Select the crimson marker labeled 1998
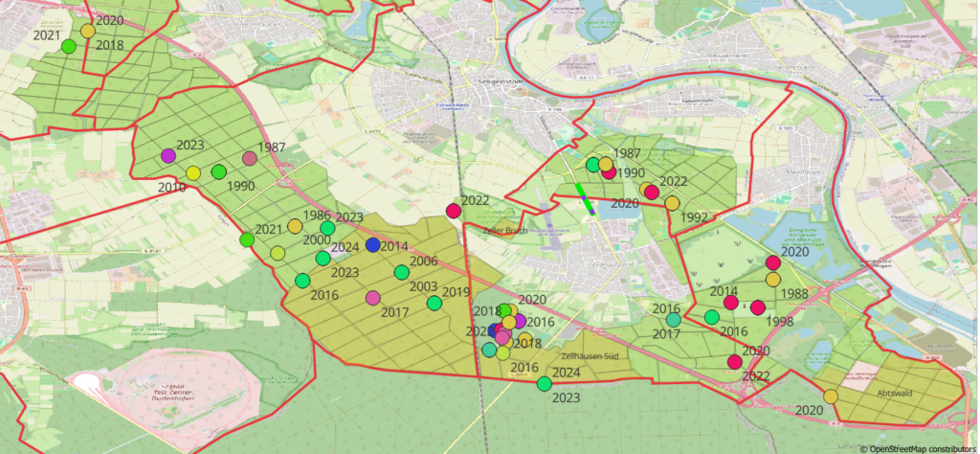The width and height of the screenshot is (980, 454). coord(758,307)
